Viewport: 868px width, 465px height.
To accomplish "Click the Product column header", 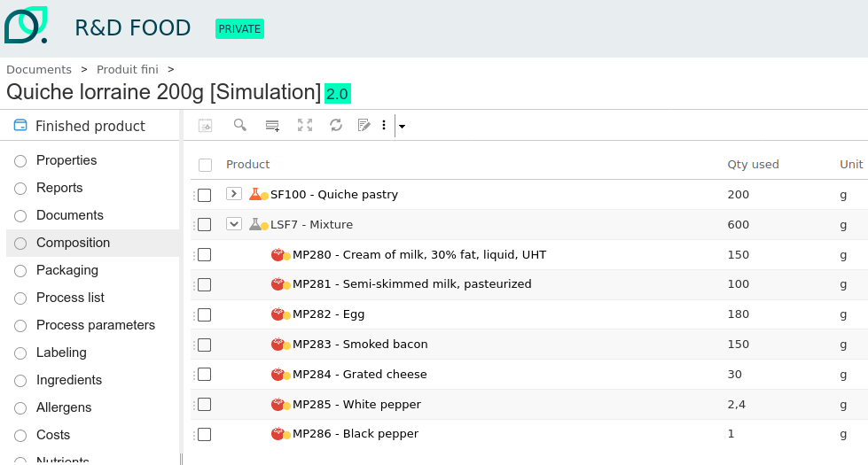I will click(248, 164).
